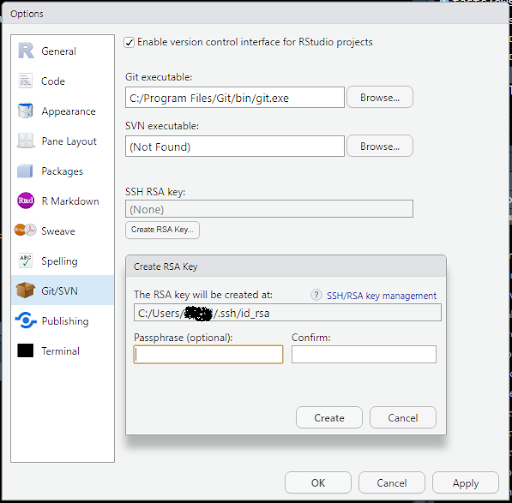The height and width of the screenshot is (503, 512).
Task: Click the SSH RSA key field
Action: pyautogui.click(x=269, y=209)
